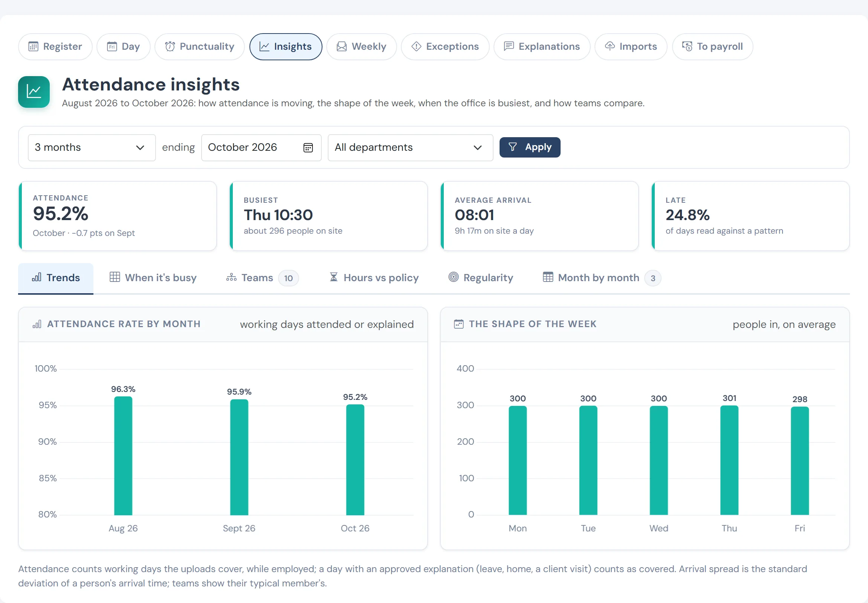Click the Imports cloud upload icon
Screen dimensions: 868x603
pos(610,46)
